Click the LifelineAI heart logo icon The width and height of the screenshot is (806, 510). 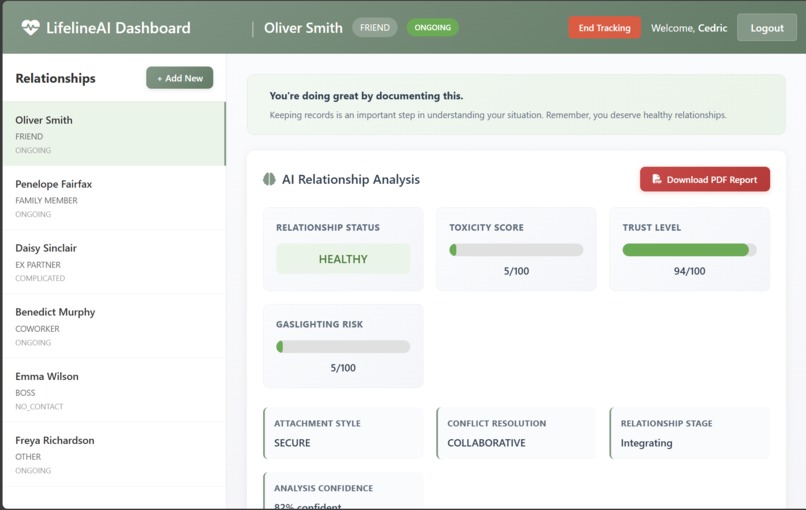30,27
